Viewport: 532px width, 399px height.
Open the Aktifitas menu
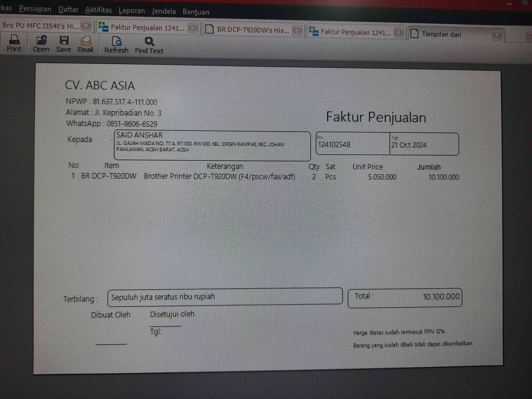[x=98, y=10]
